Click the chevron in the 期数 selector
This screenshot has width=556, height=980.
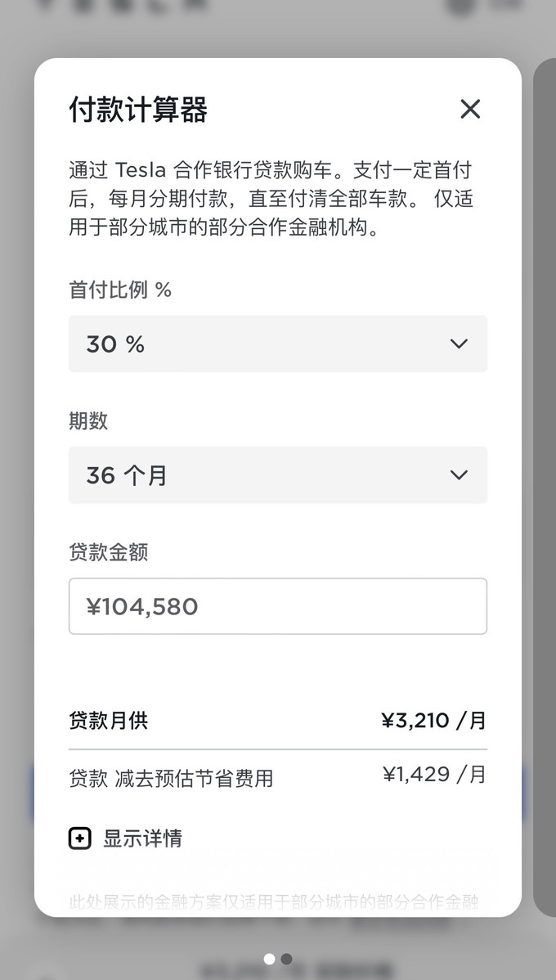459,475
